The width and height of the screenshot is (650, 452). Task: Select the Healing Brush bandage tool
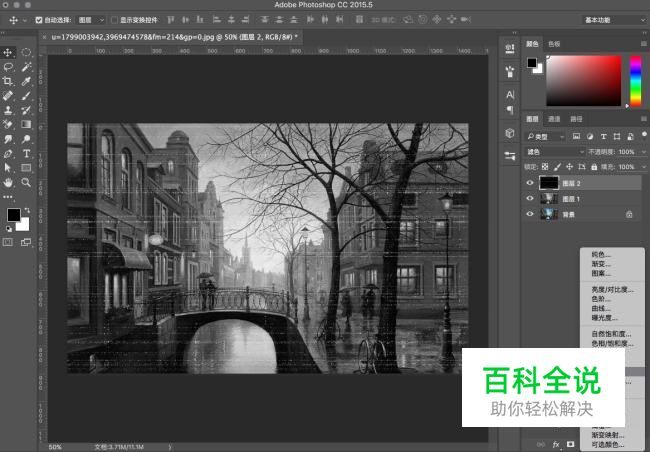click(7, 96)
